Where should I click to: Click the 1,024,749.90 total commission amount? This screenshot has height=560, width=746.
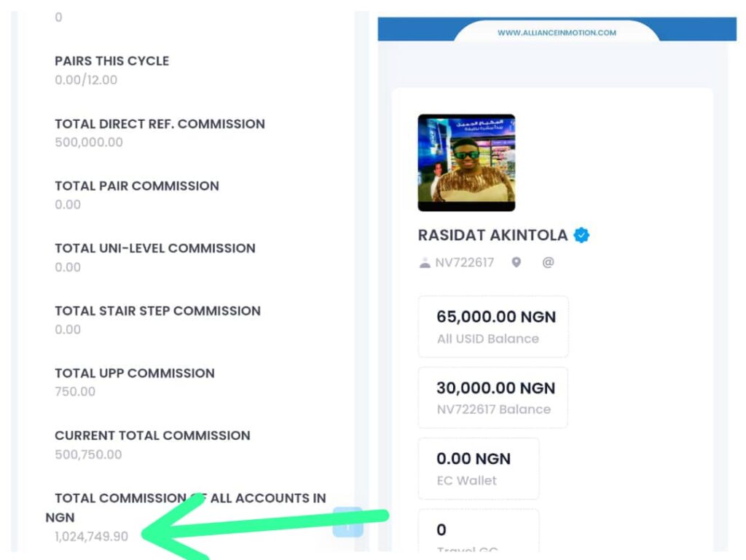pos(91,537)
